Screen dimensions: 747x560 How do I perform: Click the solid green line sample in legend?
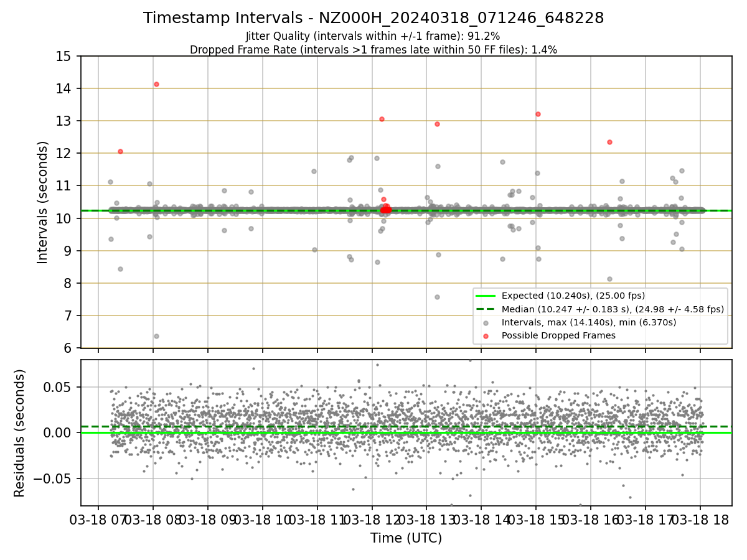click(487, 296)
